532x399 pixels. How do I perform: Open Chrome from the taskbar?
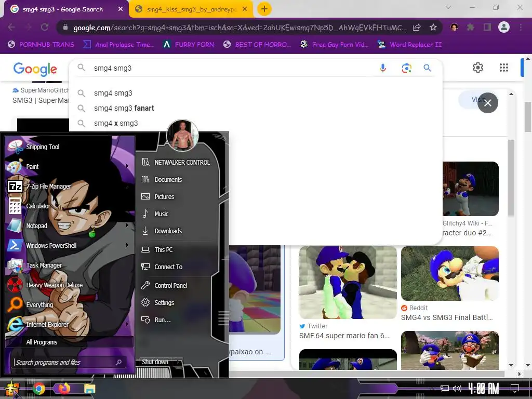[x=38, y=389]
